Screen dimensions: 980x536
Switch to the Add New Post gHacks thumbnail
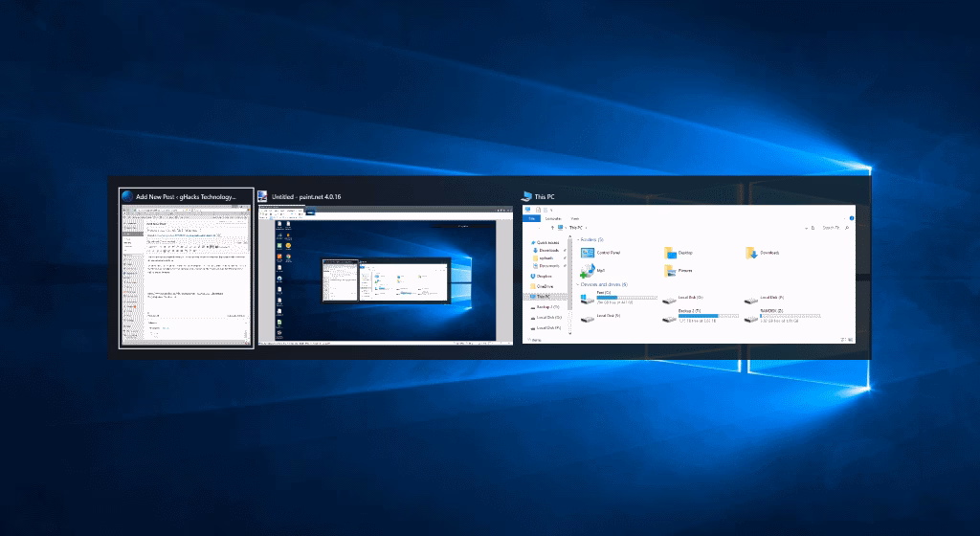coord(187,276)
